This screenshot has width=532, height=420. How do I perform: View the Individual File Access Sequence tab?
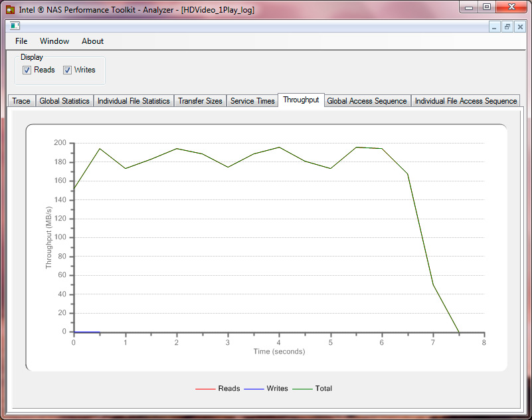(x=466, y=101)
